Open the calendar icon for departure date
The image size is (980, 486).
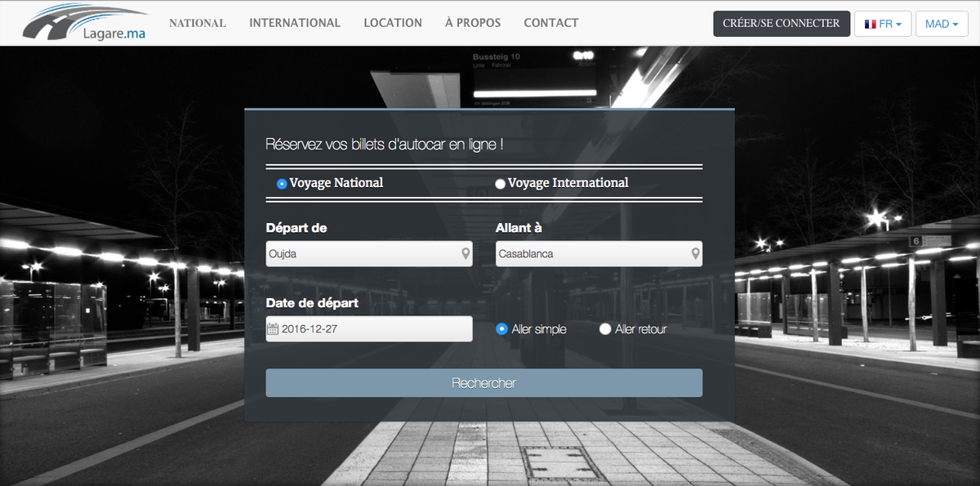[273, 329]
